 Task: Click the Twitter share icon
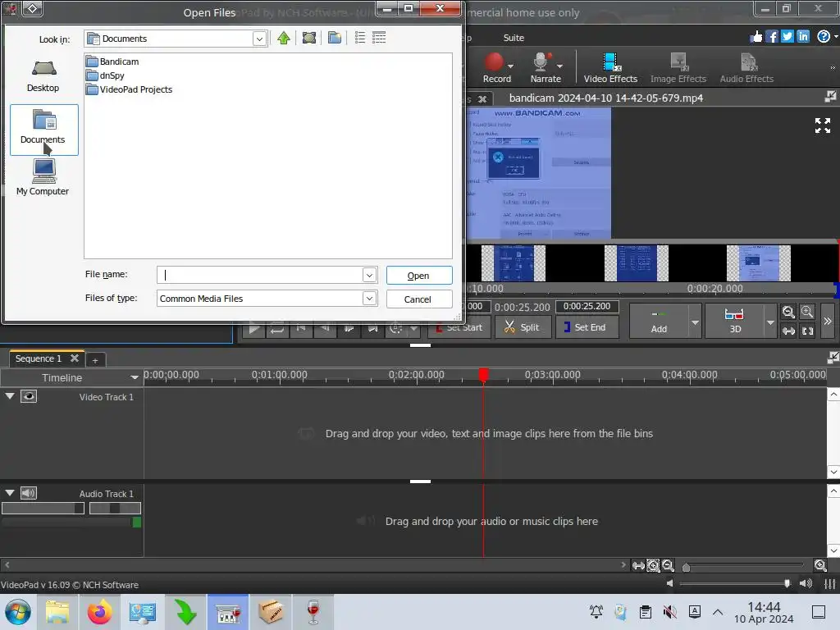[787, 36]
